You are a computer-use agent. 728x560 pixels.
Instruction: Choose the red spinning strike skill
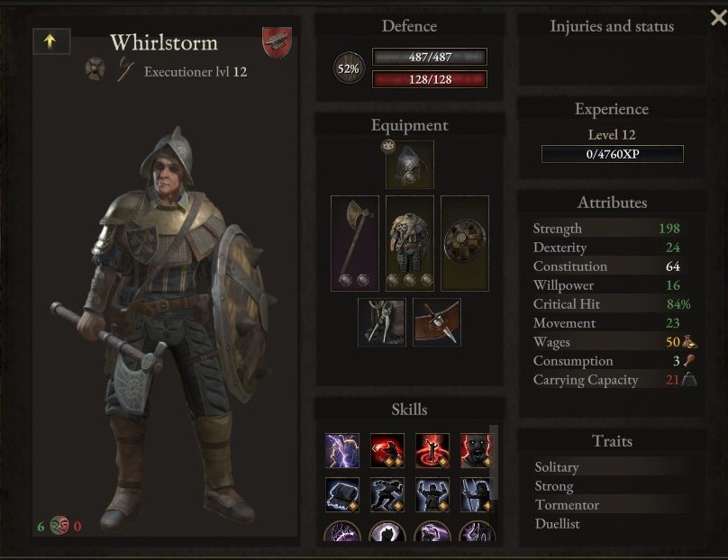(x=432, y=450)
